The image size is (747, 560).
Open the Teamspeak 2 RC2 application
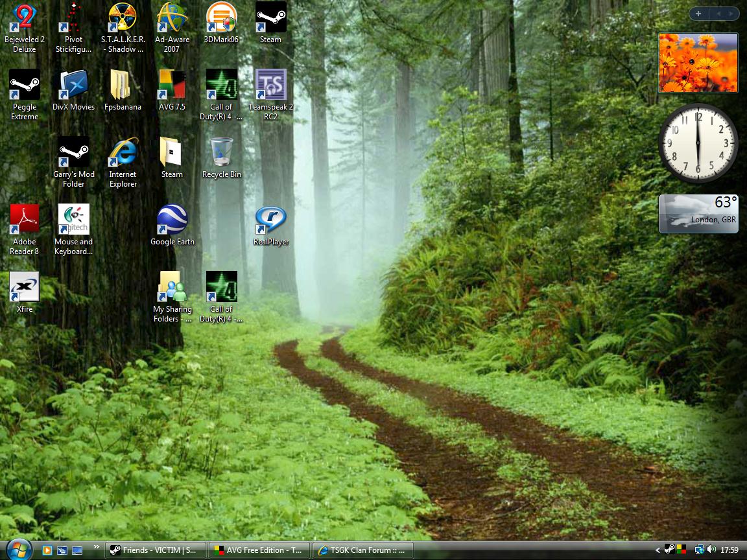(x=270, y=84)
